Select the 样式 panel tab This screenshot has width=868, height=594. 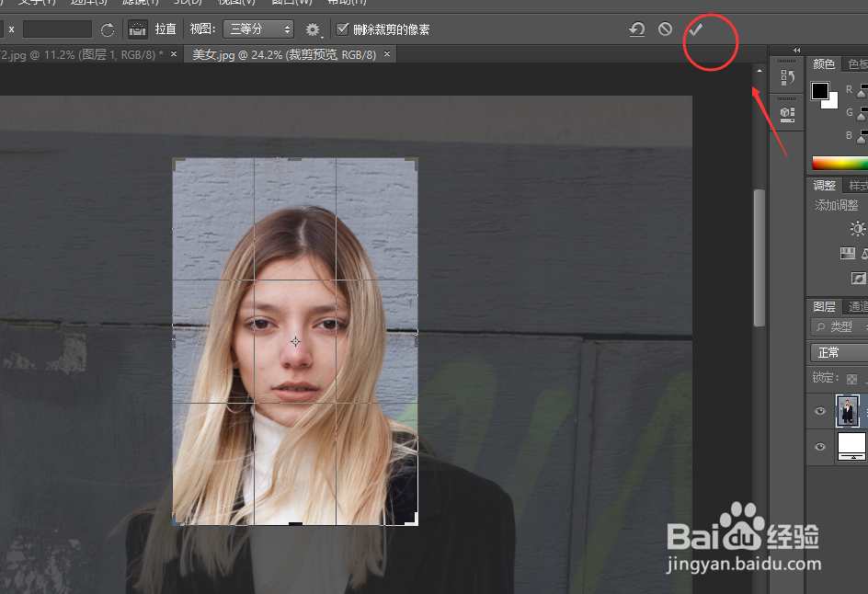point(857,185)
